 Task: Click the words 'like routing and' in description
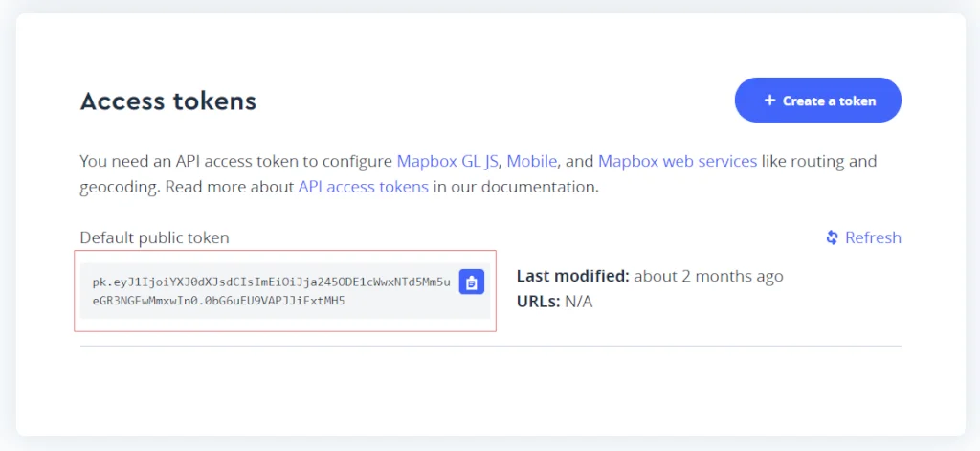819,161
